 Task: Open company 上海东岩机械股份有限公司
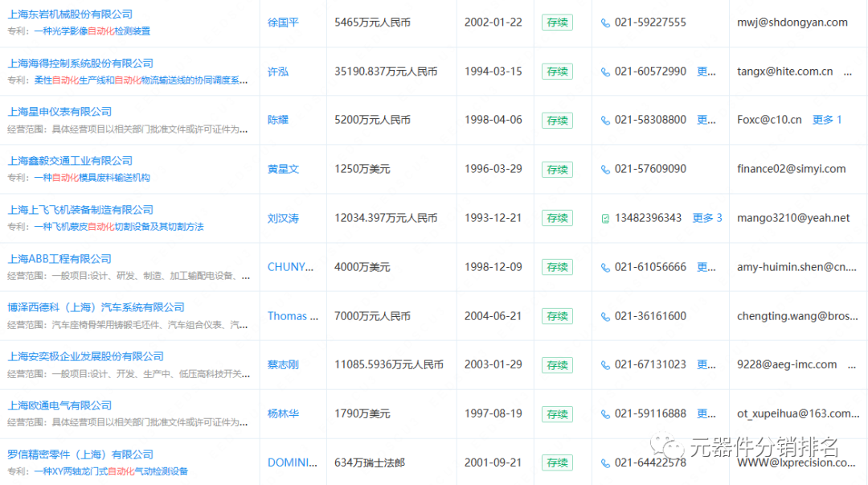pyautogui.click(x=70, y=14)
